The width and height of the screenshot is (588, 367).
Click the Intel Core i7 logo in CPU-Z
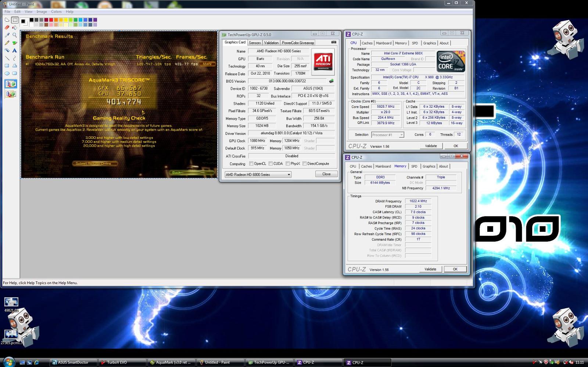(x=451, y=62)
